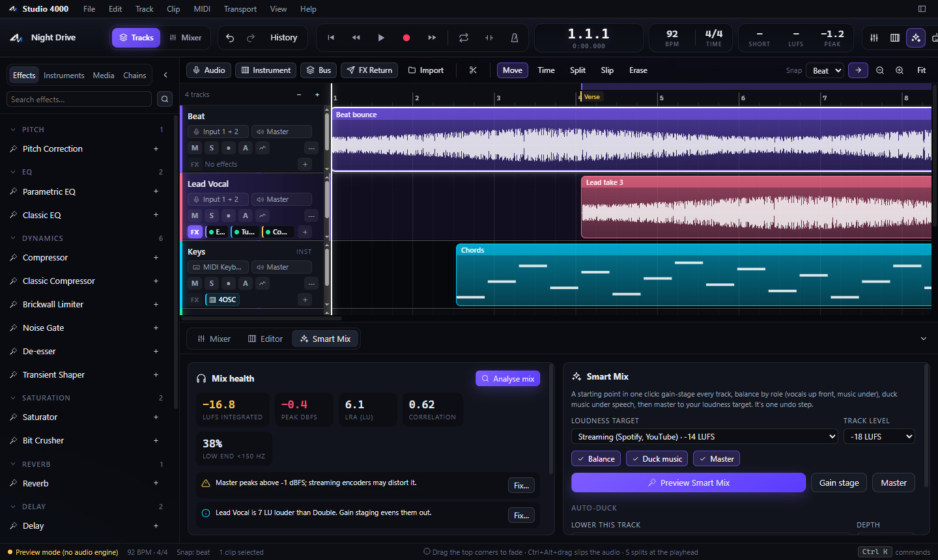Toggle FX bypass on Lead Vocal track
The image size is (938, 560).
(x=195, y=232)
